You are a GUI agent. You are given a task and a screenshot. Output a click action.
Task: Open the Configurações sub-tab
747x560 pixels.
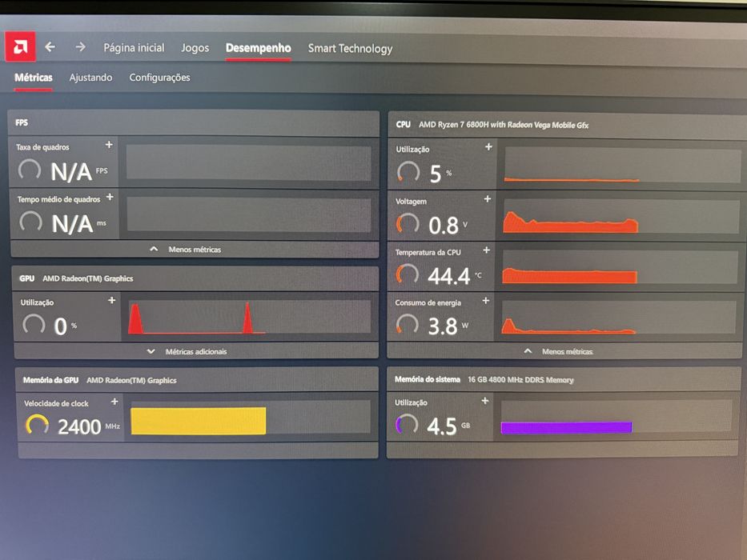[x=159, y=78]
